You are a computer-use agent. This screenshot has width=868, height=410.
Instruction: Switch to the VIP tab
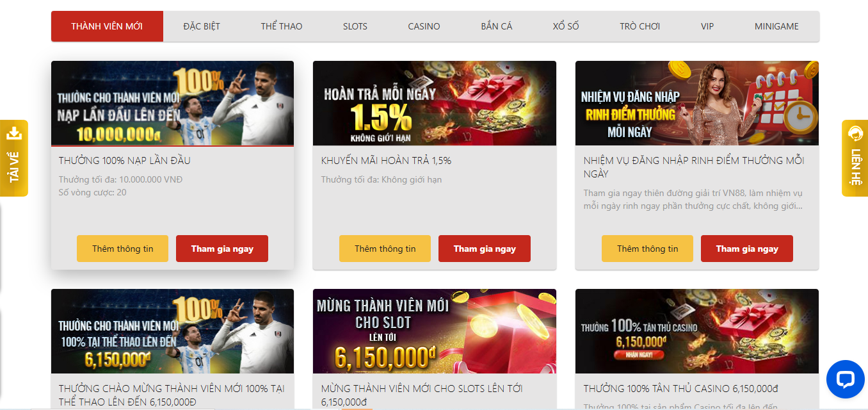[x=707, y=26]
